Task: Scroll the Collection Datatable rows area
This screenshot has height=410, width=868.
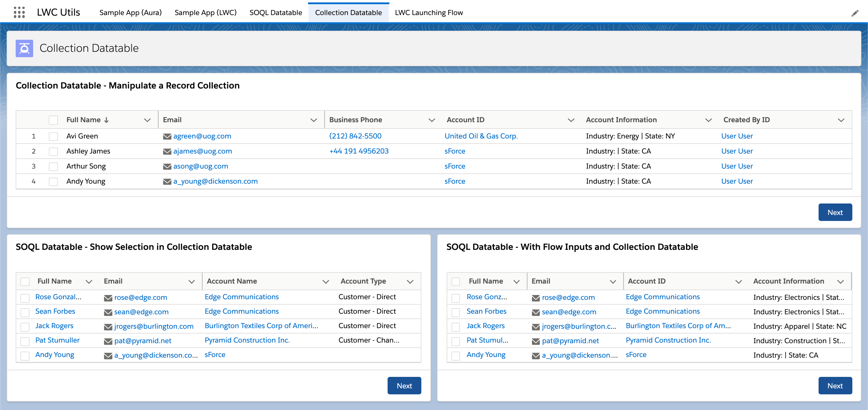Action: [434, 158]
